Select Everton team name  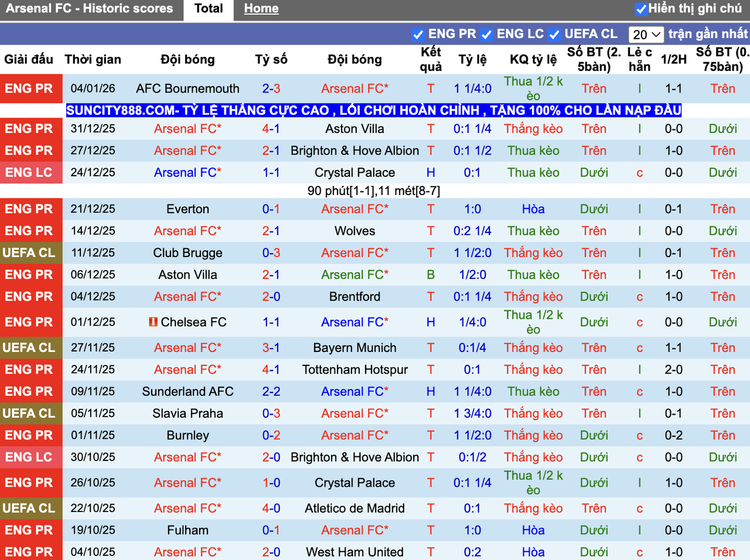click(187, 209)
